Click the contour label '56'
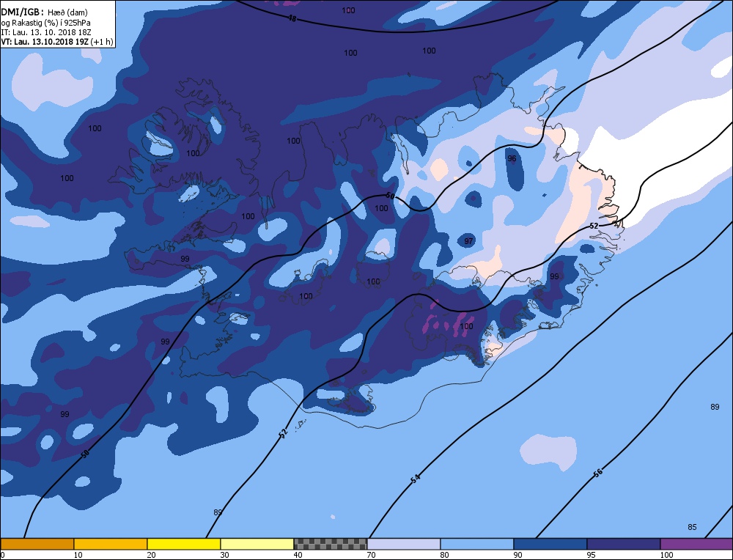Screen dimensions: 733x560 (598, 473)
